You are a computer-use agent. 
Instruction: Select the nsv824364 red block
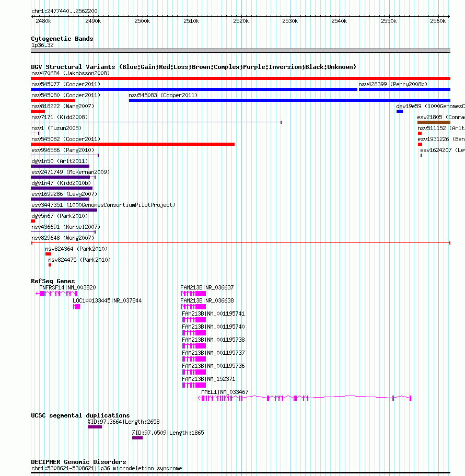pyautogui.click(x=48, y=254)
